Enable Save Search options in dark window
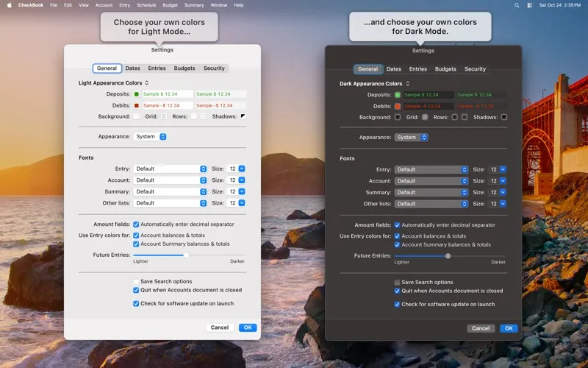 point(397,282)
